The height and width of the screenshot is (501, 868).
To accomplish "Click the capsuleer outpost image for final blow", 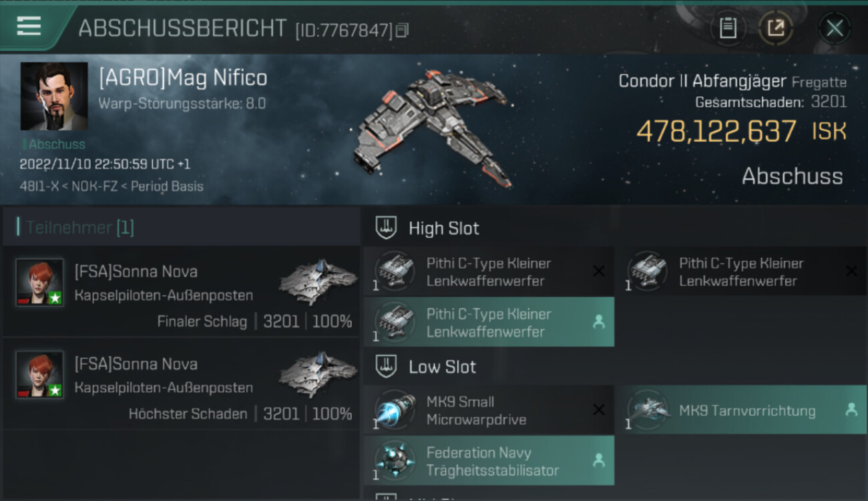I will point(317,282).
